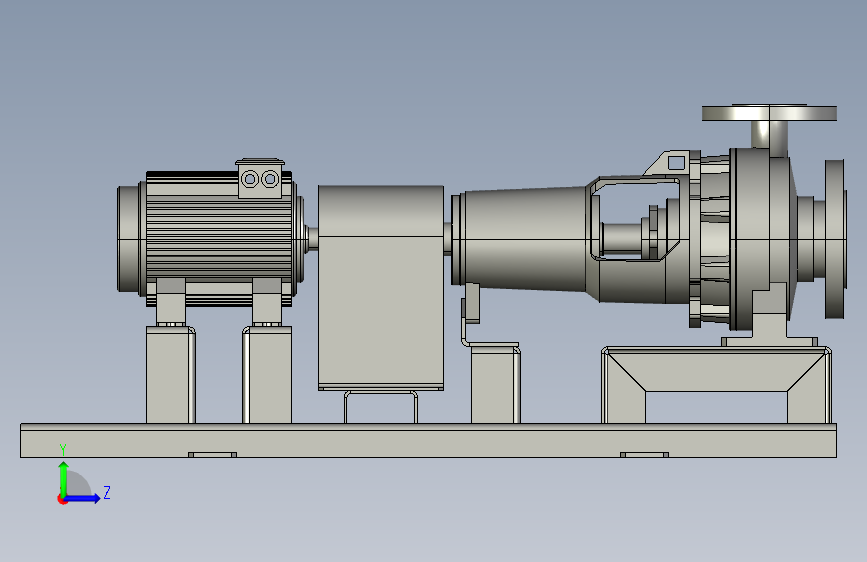Click the right foot pad under the baseplate

[644, 455]
